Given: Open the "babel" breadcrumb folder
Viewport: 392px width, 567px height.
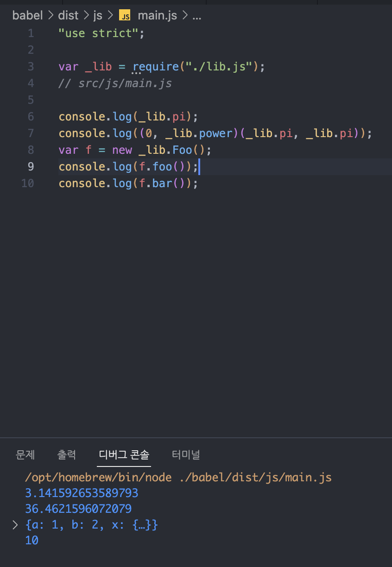Looking at the screenshot, I should 27,15.
